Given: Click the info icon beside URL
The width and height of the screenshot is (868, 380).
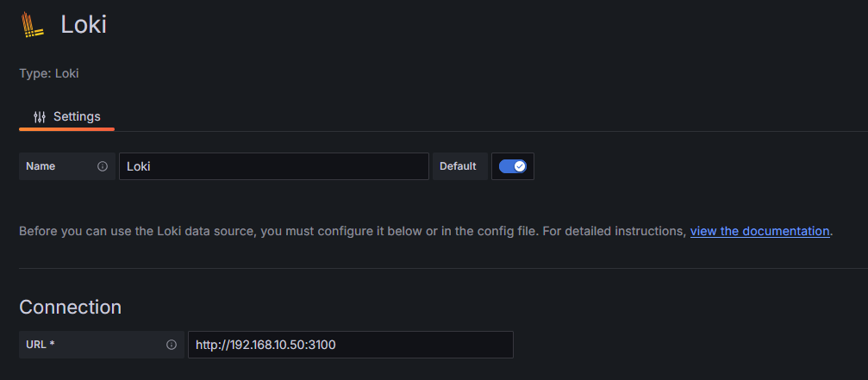Looking at the screenshot, I should click(172, 345).
